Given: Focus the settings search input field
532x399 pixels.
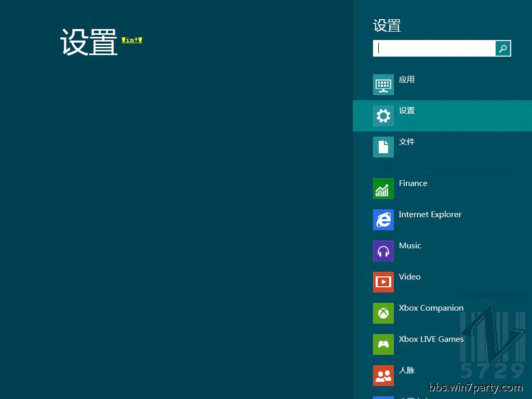Looking at the screenshot, I should 434,48.
